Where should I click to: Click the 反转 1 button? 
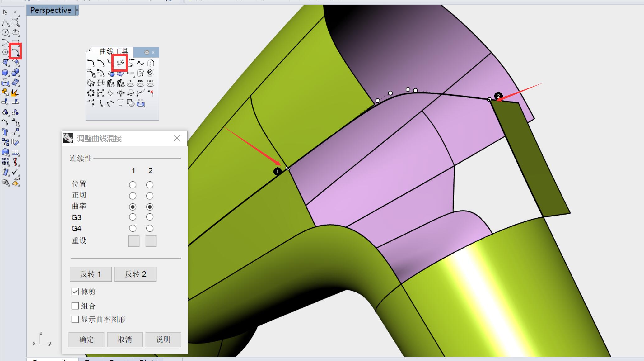point(91,274)
